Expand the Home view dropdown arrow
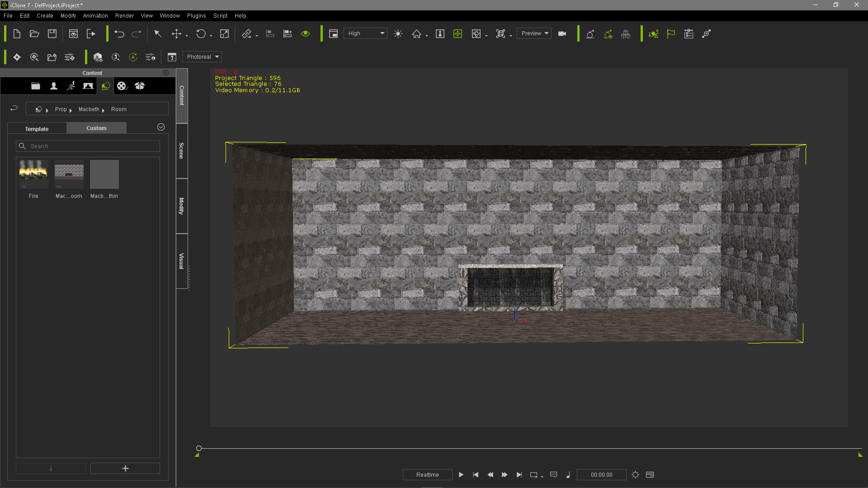Image resolution: width=868 pixels, height=488 pixels. (427, 36)
